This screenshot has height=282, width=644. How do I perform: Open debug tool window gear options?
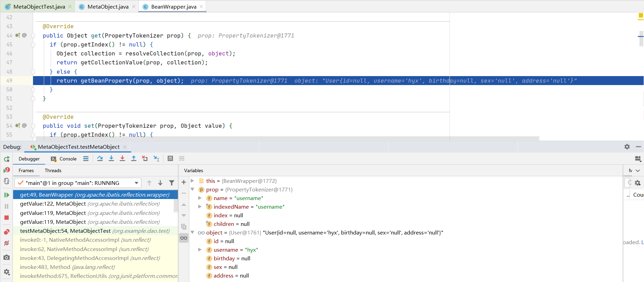[x=627, y=147]
